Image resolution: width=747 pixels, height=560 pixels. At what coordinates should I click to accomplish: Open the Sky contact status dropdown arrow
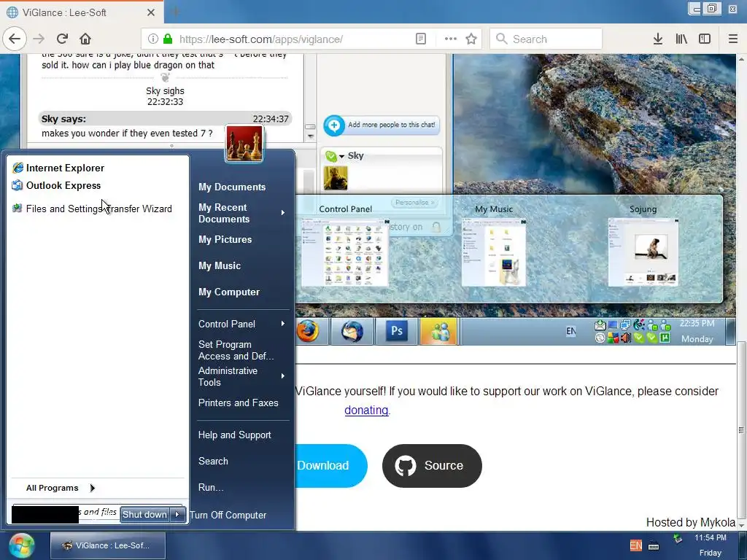341,156
